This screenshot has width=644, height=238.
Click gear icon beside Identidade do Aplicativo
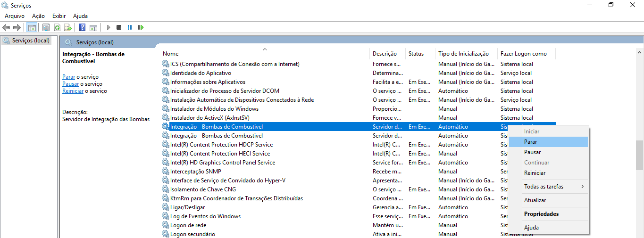[x=165, y=73]
